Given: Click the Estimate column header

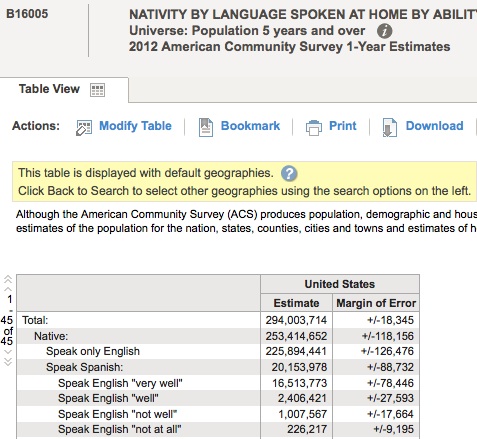Looking at the screenshot, I should [296, 303].
